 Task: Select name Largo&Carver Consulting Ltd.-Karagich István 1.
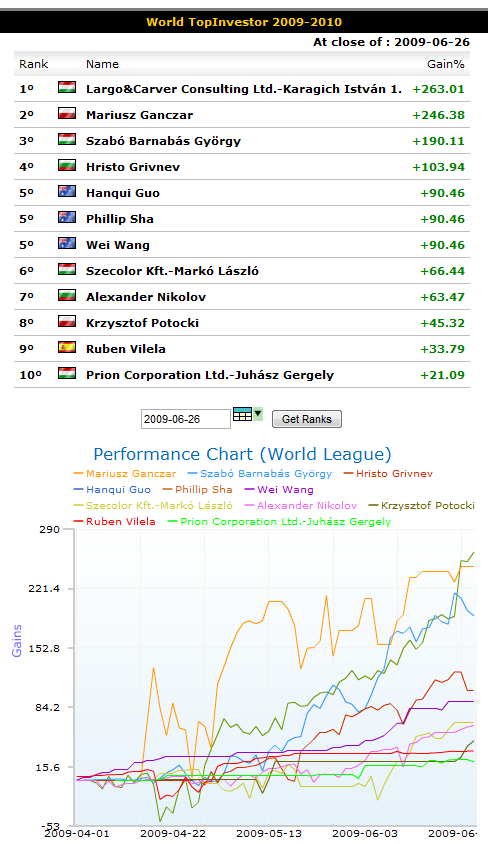pos(244,89)
